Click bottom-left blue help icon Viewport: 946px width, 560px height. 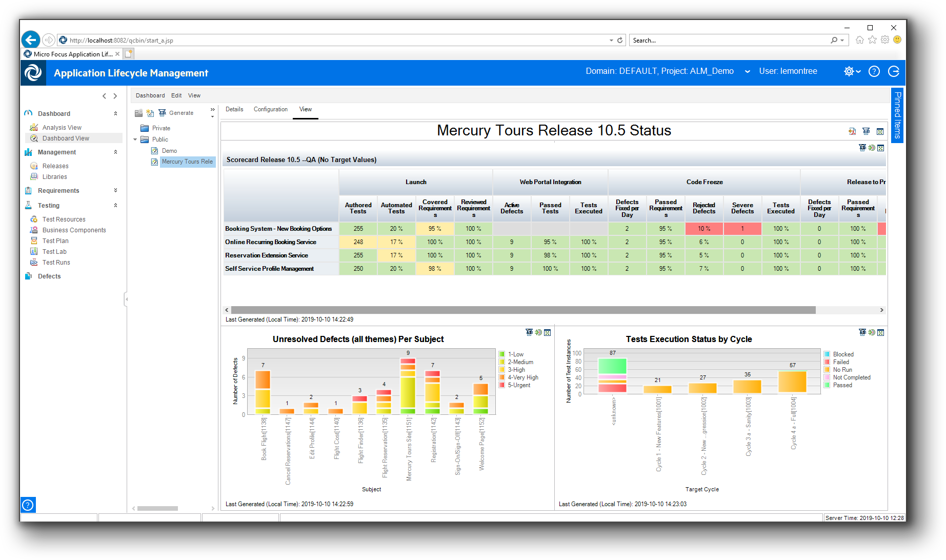[x=28, y=505]
